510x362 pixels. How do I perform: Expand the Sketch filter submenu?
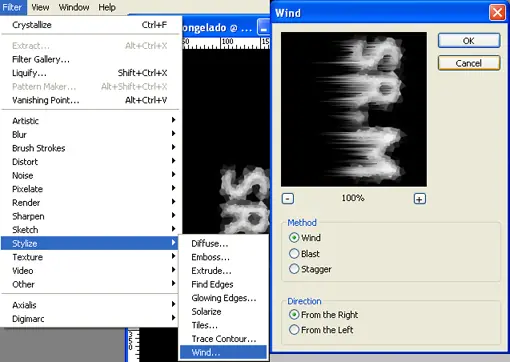click(x=90, y=230)
